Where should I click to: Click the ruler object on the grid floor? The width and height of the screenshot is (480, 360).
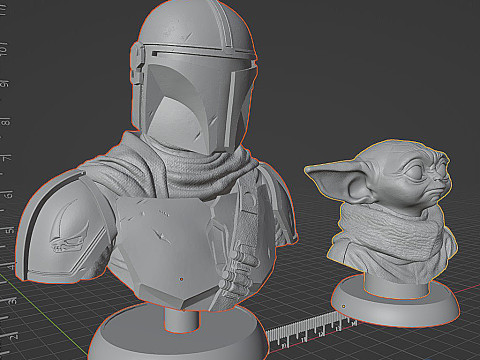click(312, 330)
